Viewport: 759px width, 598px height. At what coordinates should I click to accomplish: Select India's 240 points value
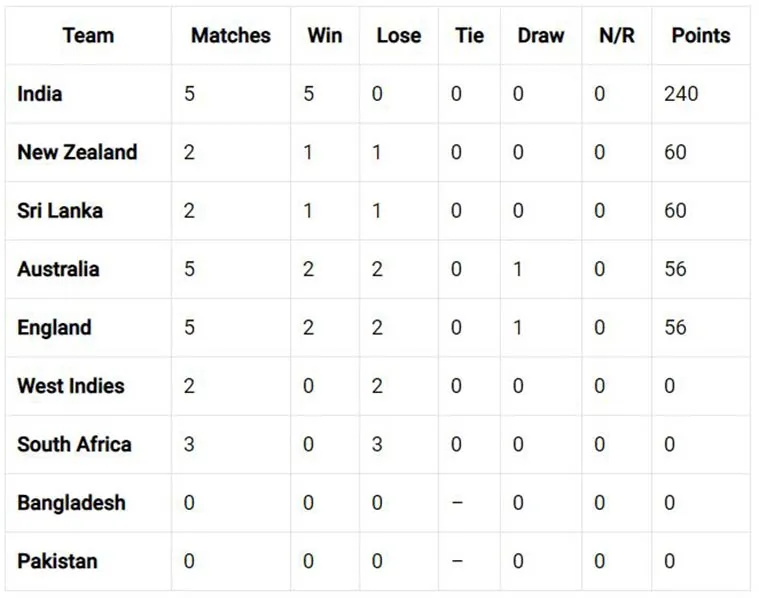681,94
